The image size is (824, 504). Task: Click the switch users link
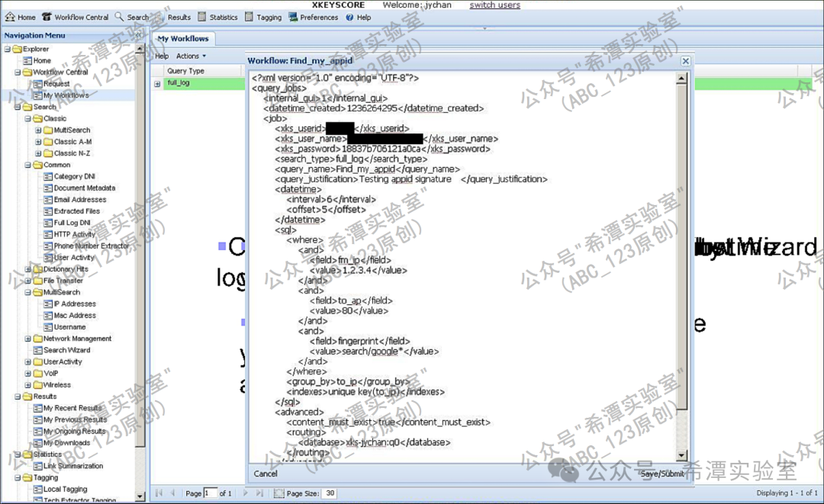494,5
